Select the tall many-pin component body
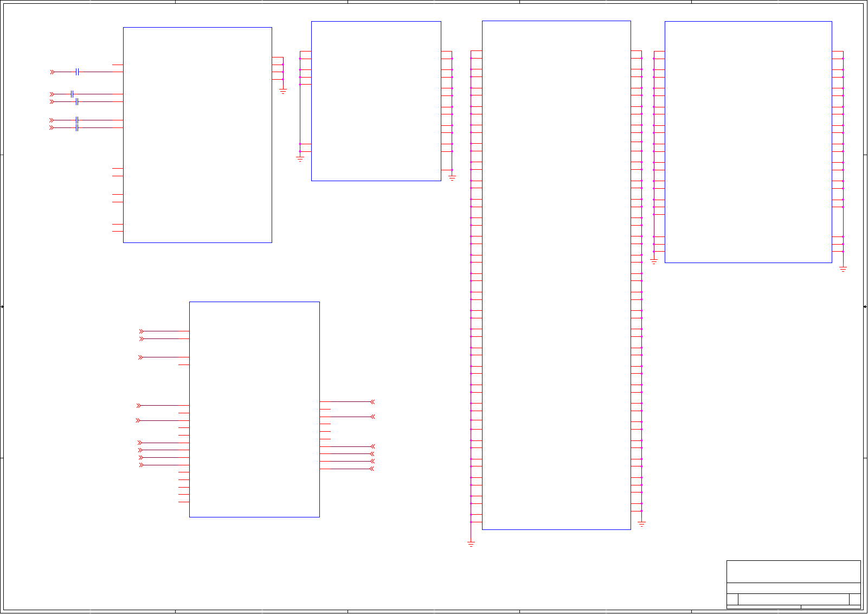This screenshot has width=868, height=614. coord(556,275)
